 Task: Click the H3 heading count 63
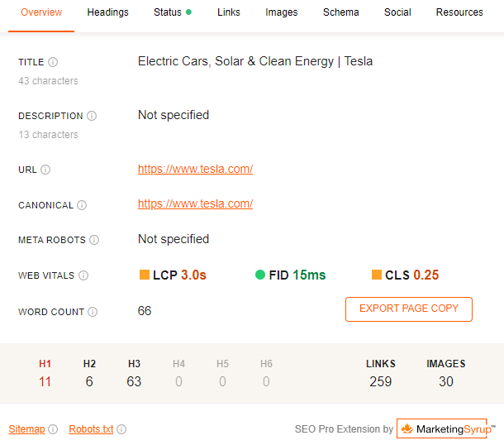(134, 381)
